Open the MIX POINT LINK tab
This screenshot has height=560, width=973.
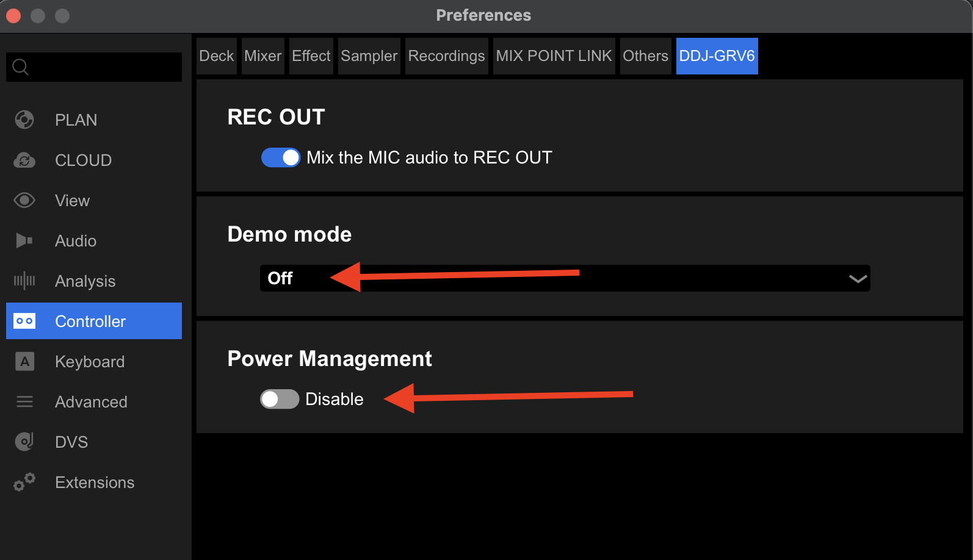pos(554,56)
